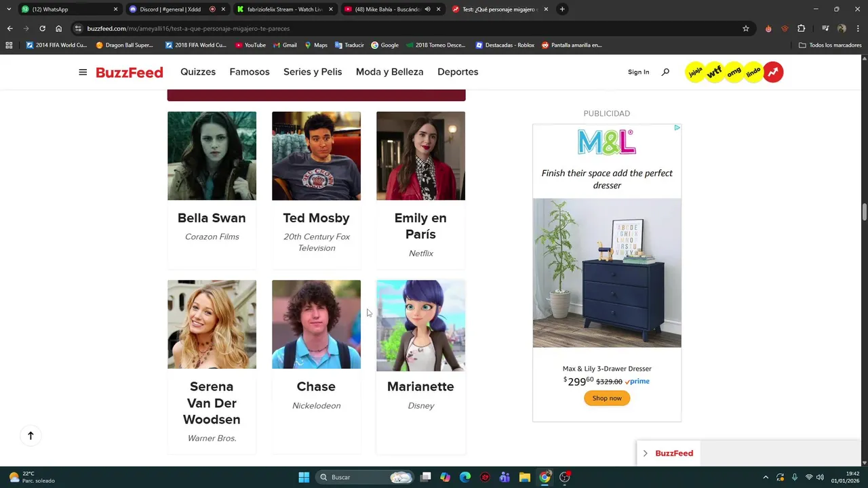868x488 pixels.
Task: Select the Ted Mosby answer card
Action: (316, 190)
